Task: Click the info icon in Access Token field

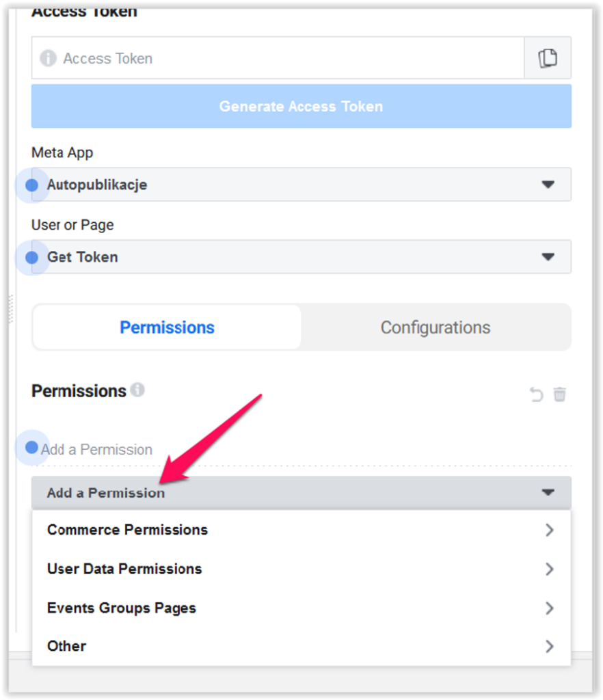Action: click(48, 59)
